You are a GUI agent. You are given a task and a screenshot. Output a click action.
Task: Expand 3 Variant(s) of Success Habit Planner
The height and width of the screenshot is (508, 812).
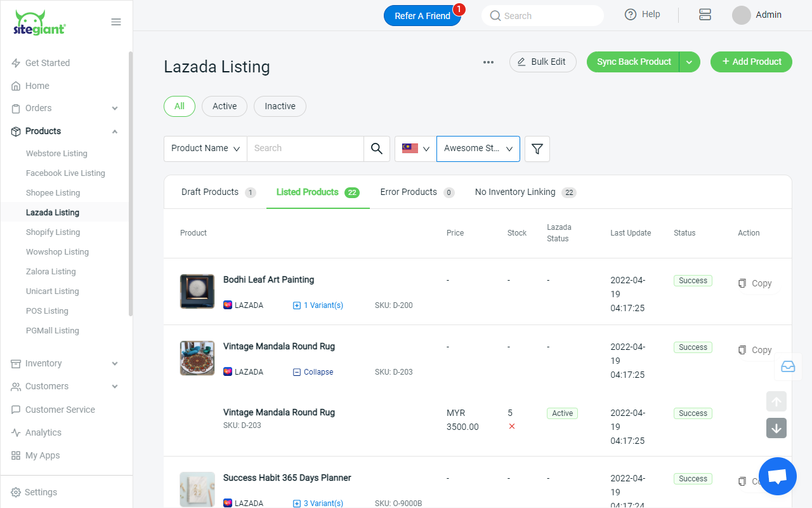[318, 504]
